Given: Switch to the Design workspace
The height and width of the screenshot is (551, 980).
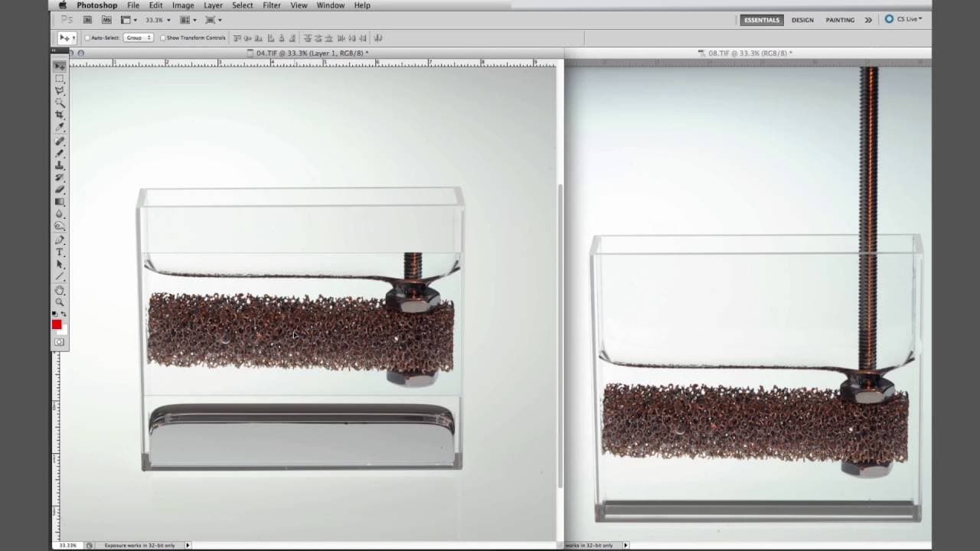Looking at the screenshot, I should (x=802, y=20).
